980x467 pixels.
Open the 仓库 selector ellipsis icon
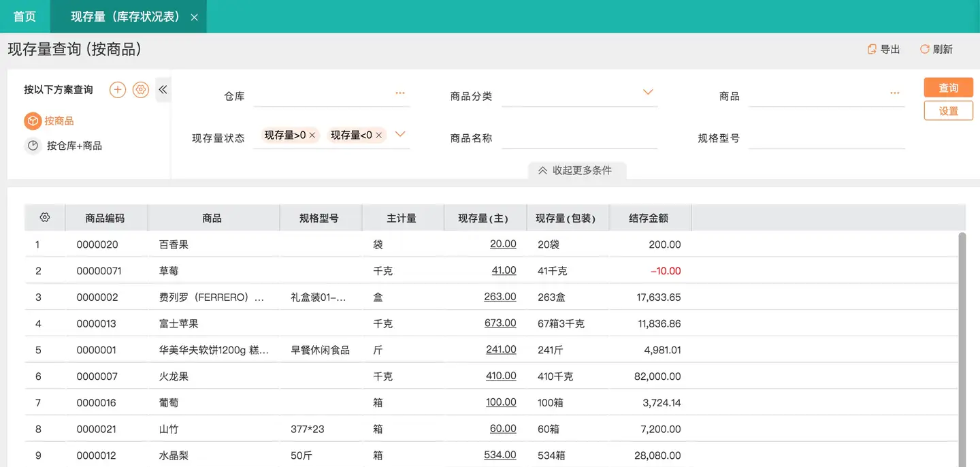(x=400, y=93)
